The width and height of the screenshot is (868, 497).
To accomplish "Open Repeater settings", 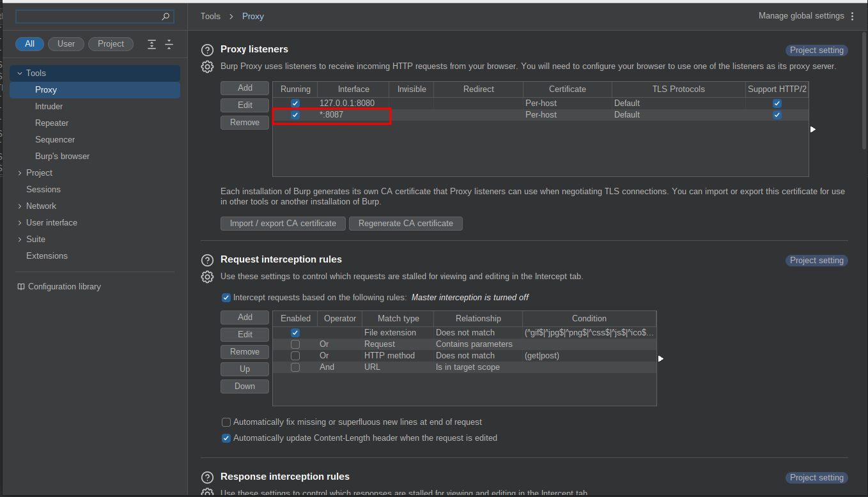I will 52,123.
